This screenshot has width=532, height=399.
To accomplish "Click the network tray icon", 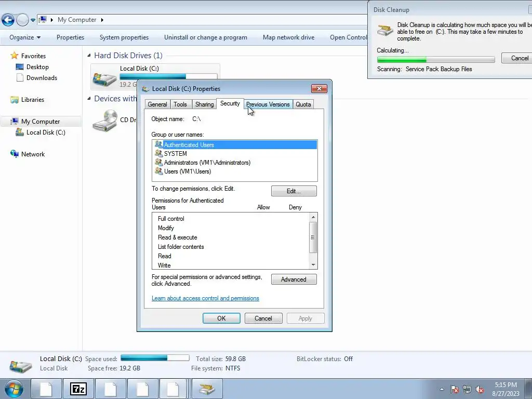I will [x=467, y=389].
